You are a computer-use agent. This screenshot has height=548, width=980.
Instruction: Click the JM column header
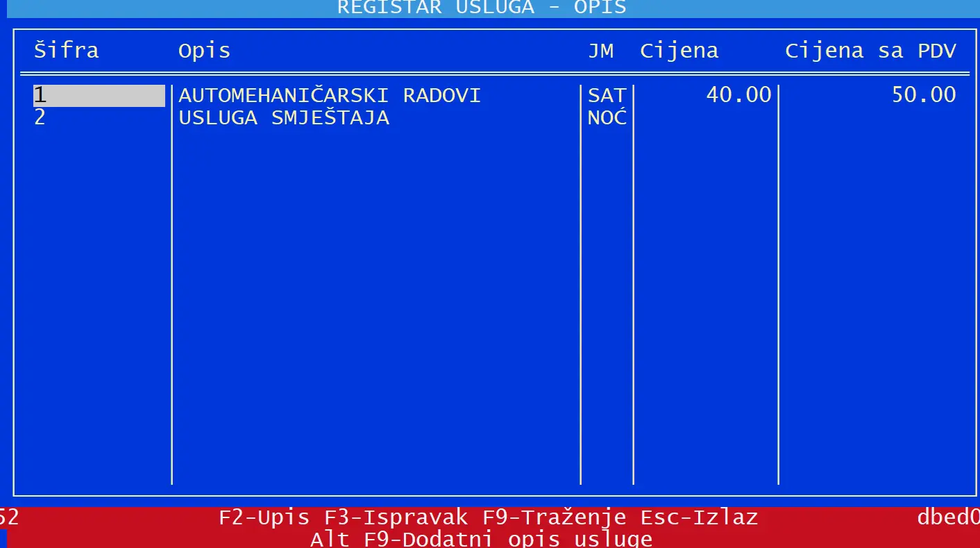point(600,51)
